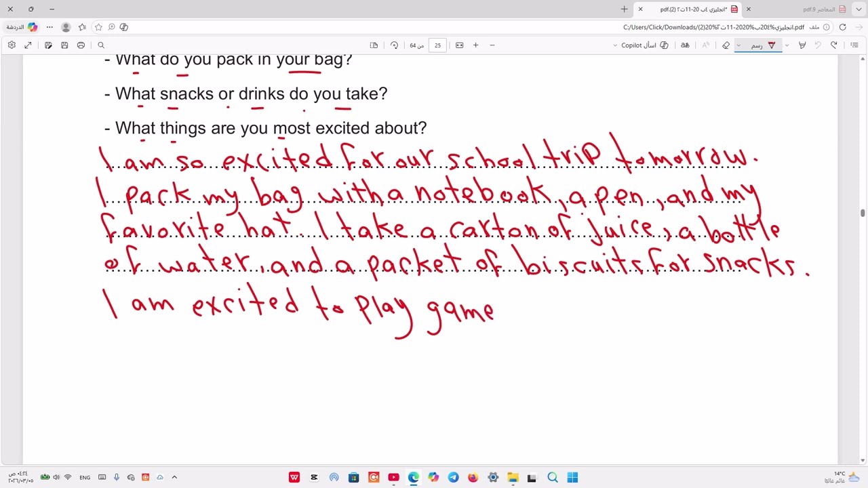Expand the Highlight color options arrow

pos(787,45)
